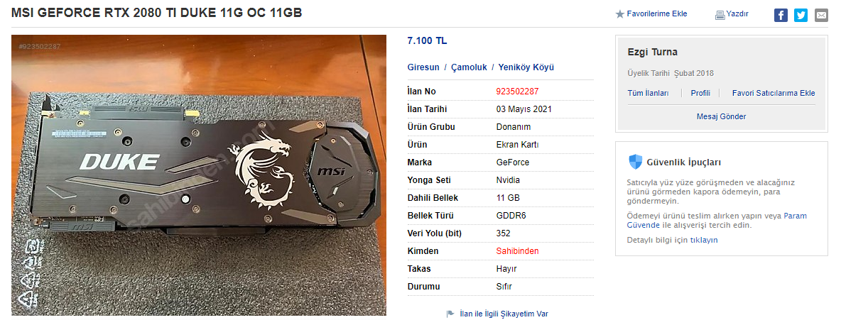868x320 pixels.
Task: Open the DUKE graphics card photo
Action: point(199,175)
